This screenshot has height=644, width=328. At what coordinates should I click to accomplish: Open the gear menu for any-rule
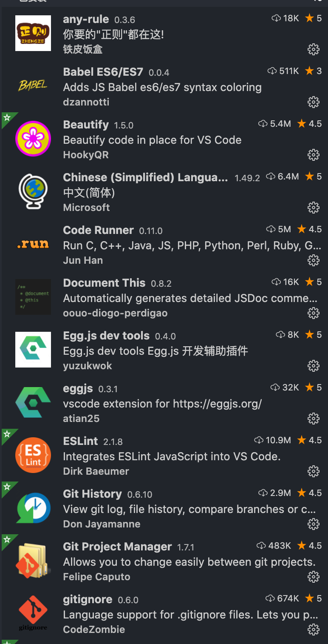tap(313, 49)
